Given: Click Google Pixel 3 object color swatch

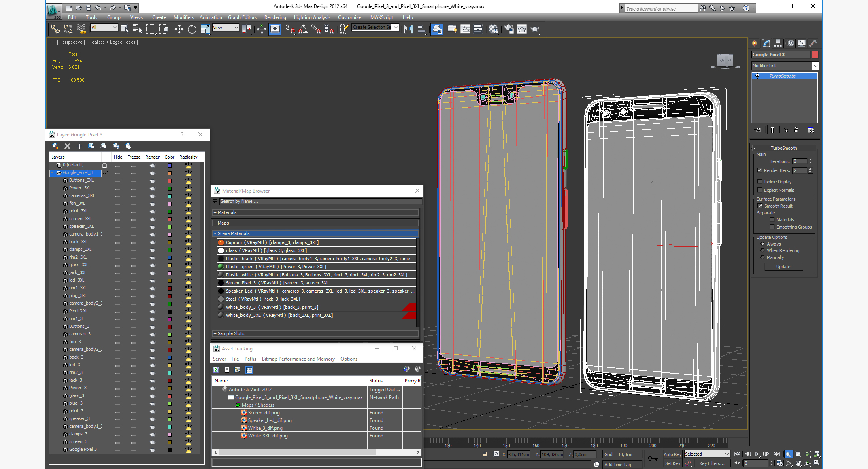Looking at the screenshot, I should click(x=815, y=55).
